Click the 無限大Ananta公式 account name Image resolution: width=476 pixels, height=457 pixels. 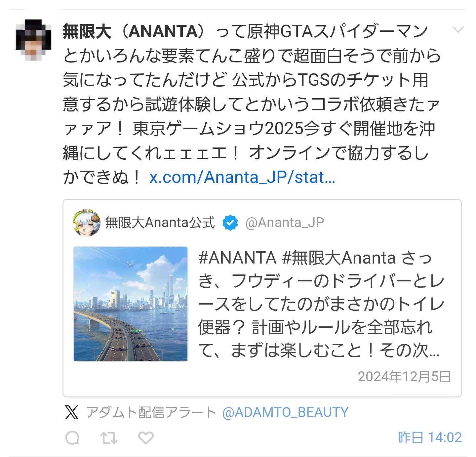(x=160, y=223)
